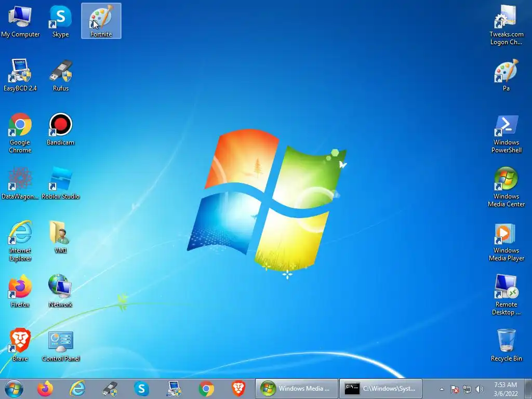
Task: Select the VM1 folder on desktop
Action: tap(60, 237)
